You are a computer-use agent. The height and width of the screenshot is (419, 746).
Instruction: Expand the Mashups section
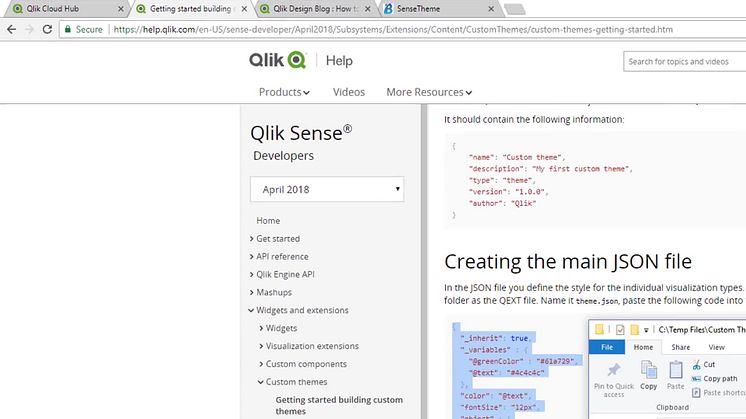point(252,292)
